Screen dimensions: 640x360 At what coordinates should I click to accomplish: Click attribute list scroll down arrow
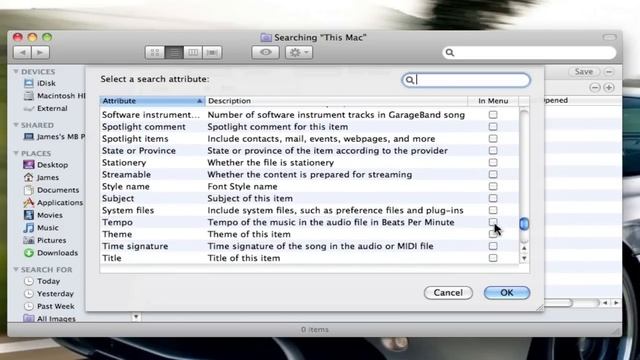524,258
